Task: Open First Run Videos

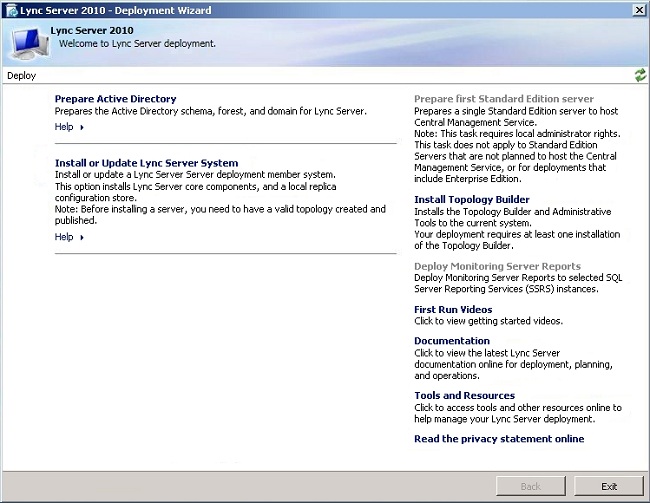Action: click(455, 310)
